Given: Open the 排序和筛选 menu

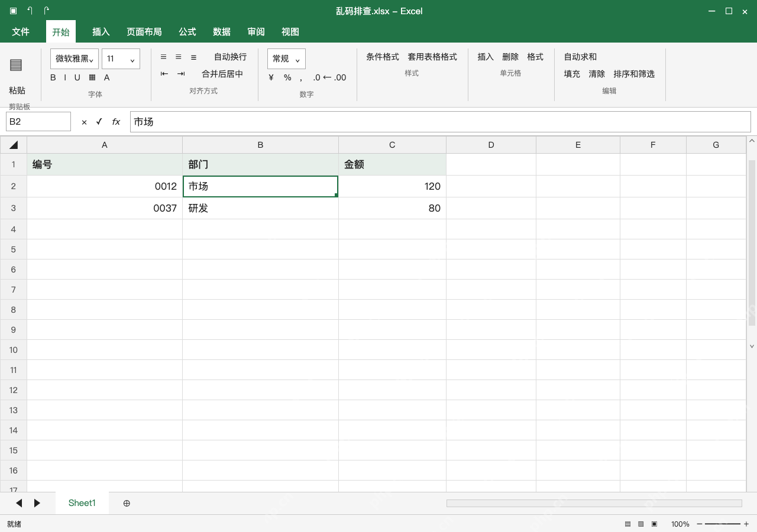Looking at the screenshot, I should click(x=634, y=74).
